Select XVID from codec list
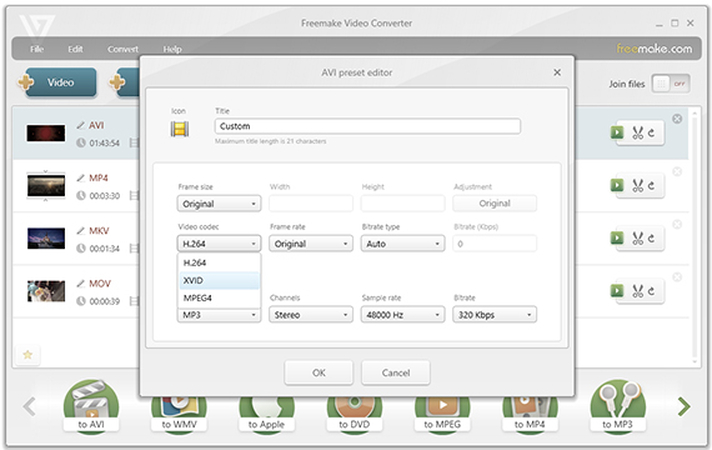The height and width of the screenshot is (450, 712). (x=219, y=280)
